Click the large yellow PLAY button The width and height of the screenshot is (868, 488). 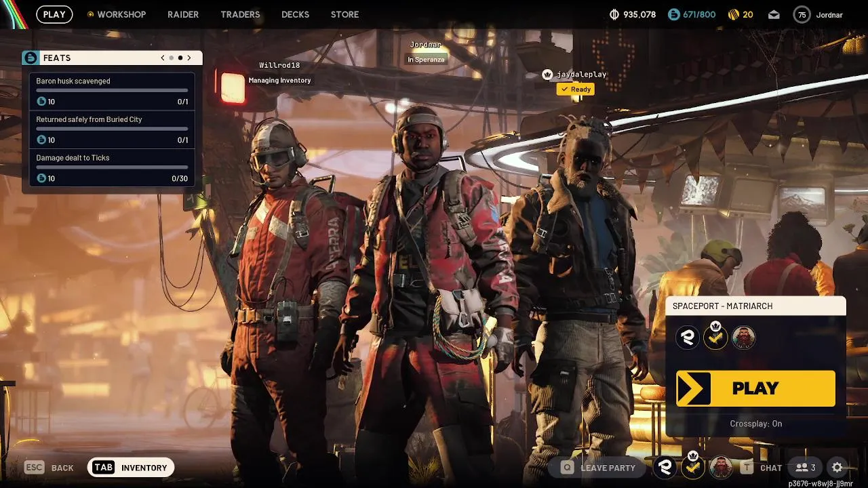[x=755, y=388]
